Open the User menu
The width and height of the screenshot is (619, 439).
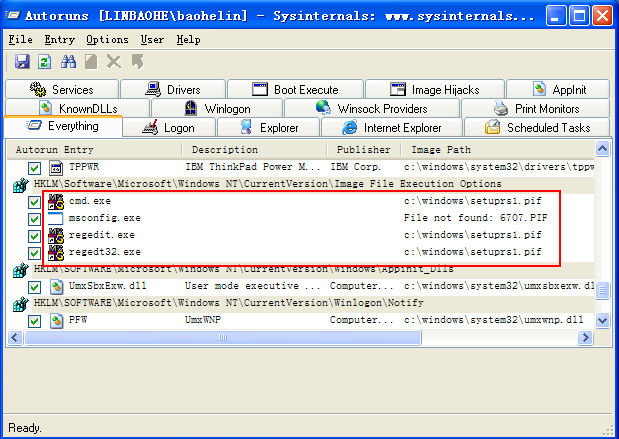click(x=152, y=39)
